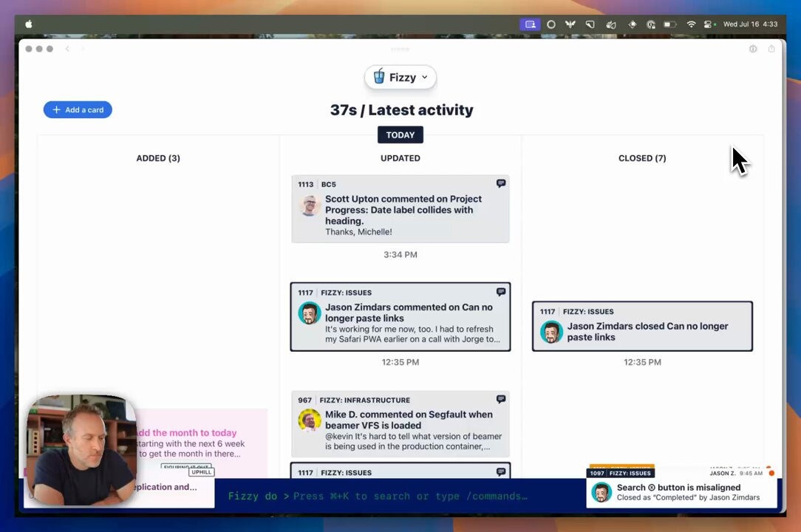801x532 pixels.
Task: Click Jason Zimdars avatar in the closed card
Action: point(551,332)
